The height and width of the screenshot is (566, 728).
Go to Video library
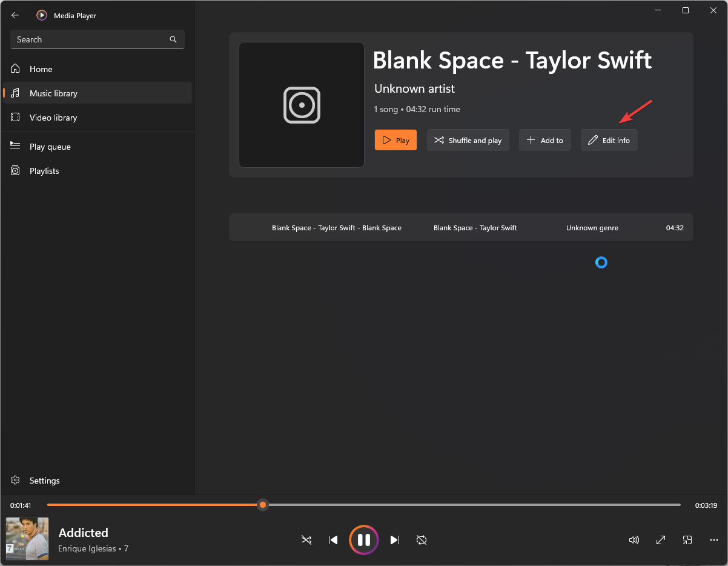click(53, 118)
